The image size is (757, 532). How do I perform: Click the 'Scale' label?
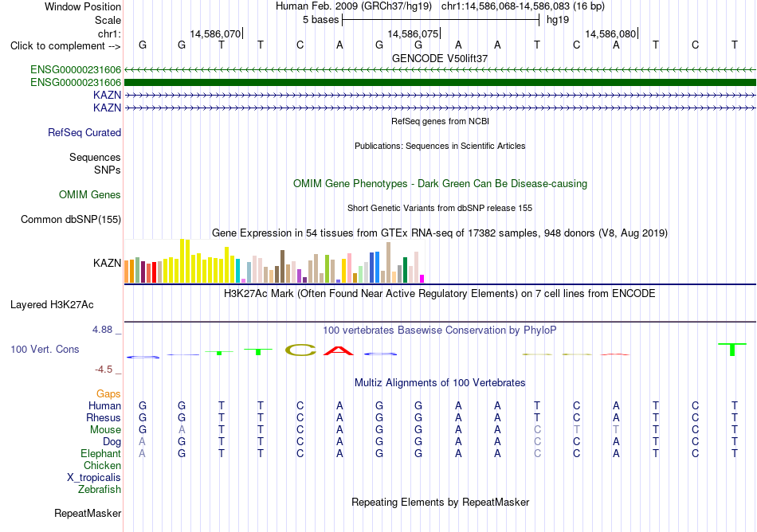pos(108,20)
